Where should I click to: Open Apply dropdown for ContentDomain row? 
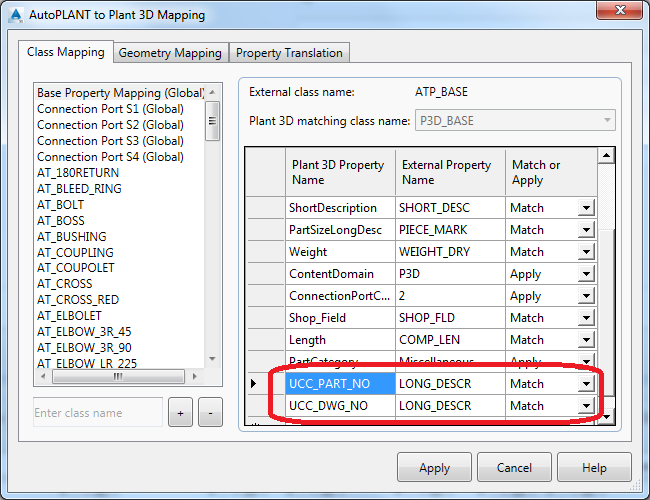586,274
